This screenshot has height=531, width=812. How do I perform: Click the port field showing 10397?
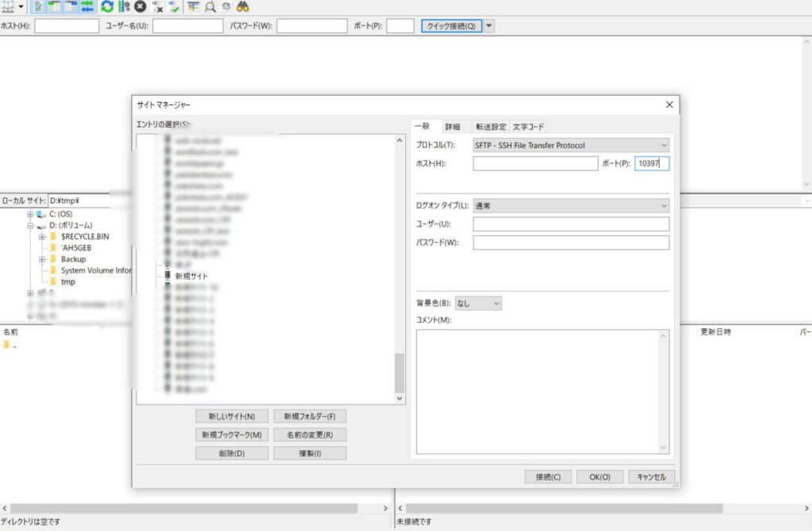click(652, 163)
